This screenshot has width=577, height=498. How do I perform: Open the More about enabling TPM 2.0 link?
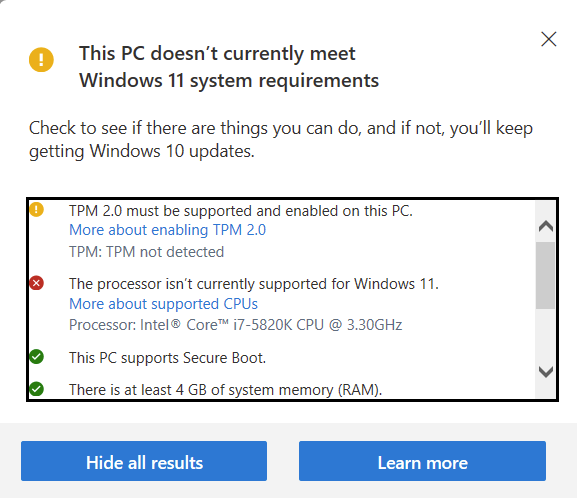point(167,230)
